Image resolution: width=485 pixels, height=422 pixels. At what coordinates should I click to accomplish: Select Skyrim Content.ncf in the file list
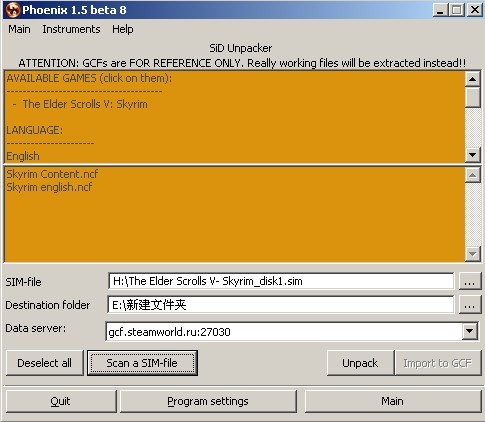tap(52, 174)
